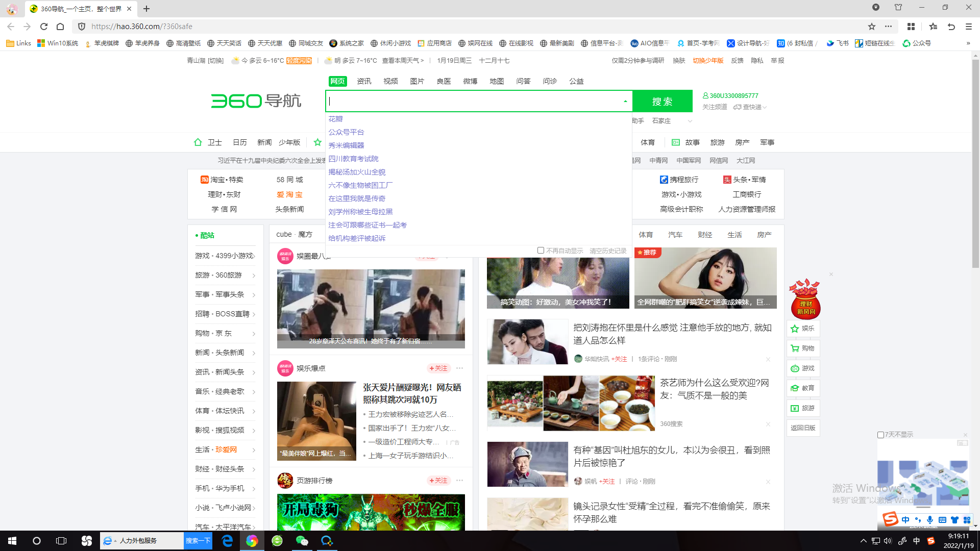This screenshot has width=980, height=551.
Task: Switch to the 资讯 search tab
Action: point(364,81)
